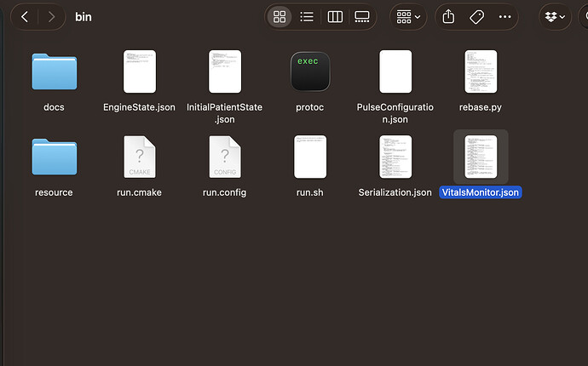
Task: Go forward using the forward arrow
Action: [x=52, y=16]
